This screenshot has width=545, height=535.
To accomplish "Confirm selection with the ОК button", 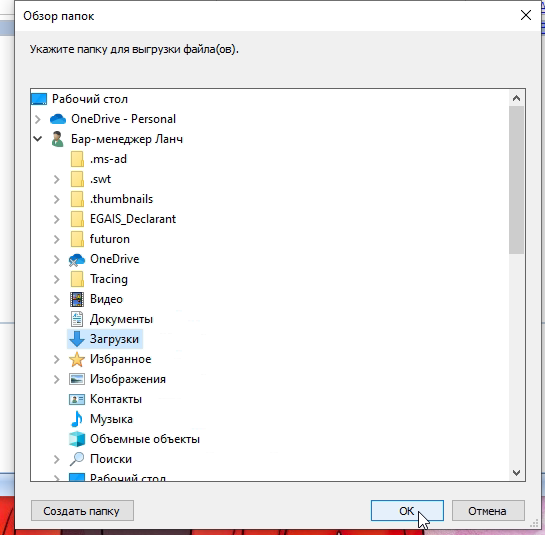I will pyautogui.click(x=407, y=511).
